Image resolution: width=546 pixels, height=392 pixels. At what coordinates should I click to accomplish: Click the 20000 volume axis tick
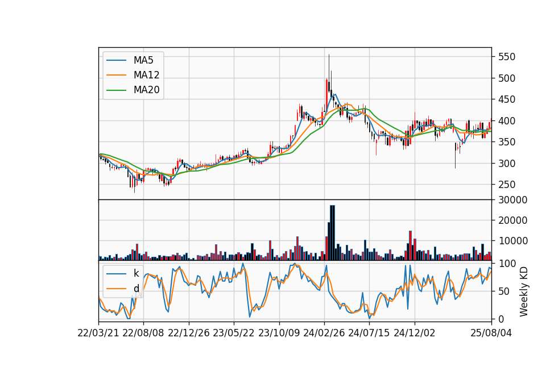click(512, 220)
